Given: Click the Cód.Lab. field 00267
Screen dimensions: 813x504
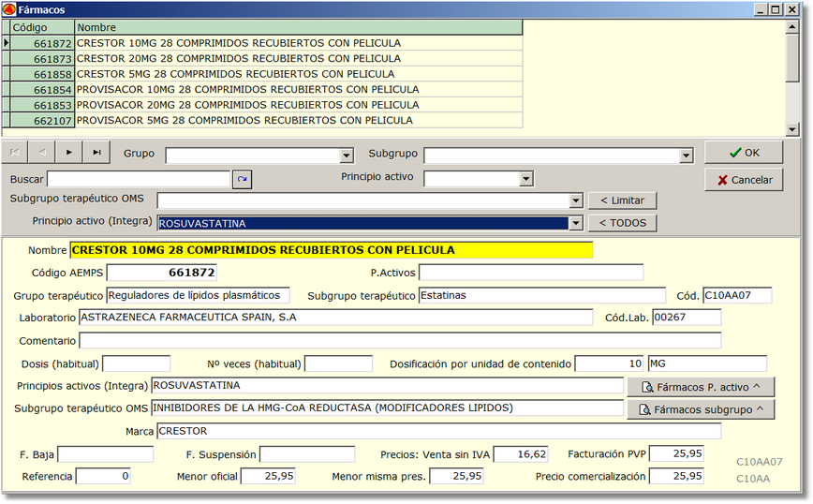Looking at the screenshot, I should (687, 317).
